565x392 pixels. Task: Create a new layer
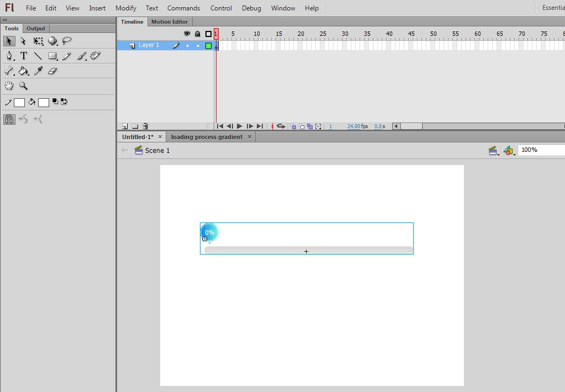tap(125, 126)
